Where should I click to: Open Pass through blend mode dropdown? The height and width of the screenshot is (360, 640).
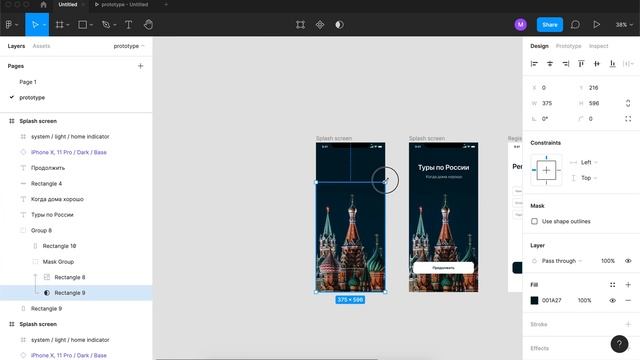(x=562, y=261)
